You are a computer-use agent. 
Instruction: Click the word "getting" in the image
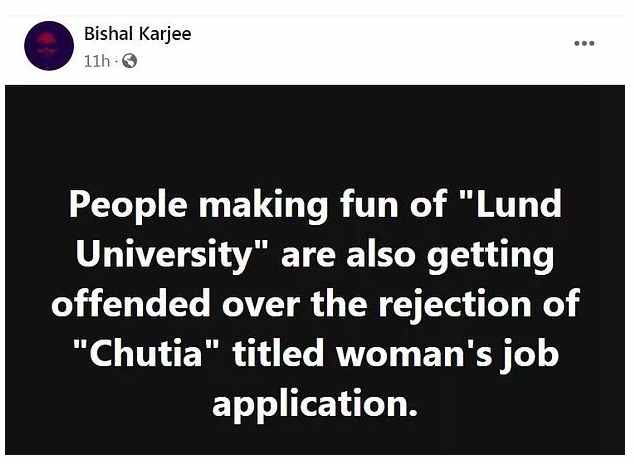click(491, 255)
